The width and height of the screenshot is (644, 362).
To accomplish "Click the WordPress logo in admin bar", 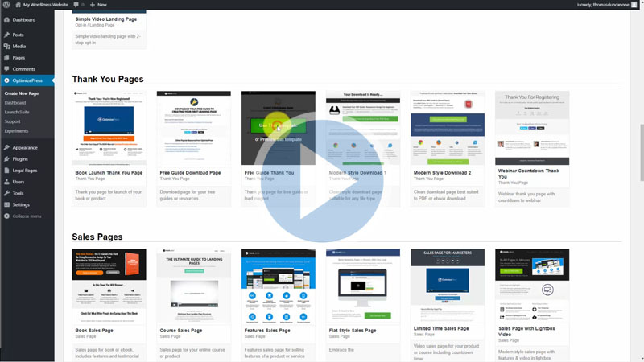I will (6, 5).
